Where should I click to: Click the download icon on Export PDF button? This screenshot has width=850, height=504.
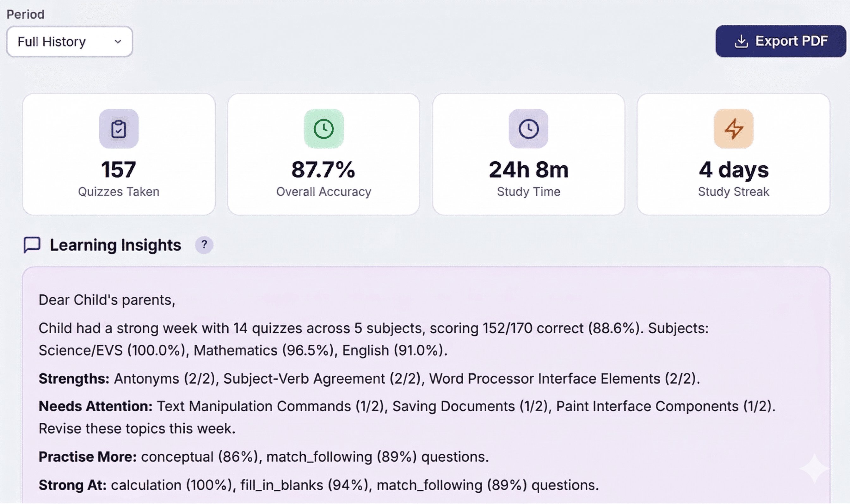742,41
